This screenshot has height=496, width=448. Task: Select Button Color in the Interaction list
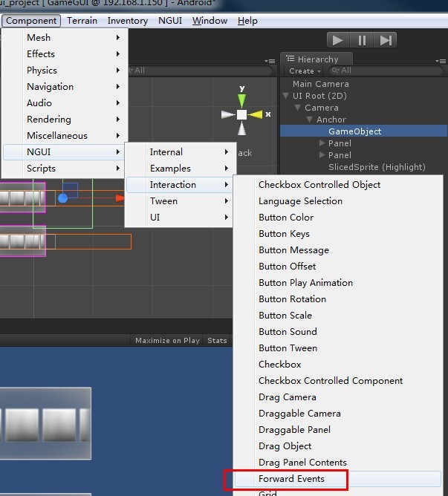(285, 218)
